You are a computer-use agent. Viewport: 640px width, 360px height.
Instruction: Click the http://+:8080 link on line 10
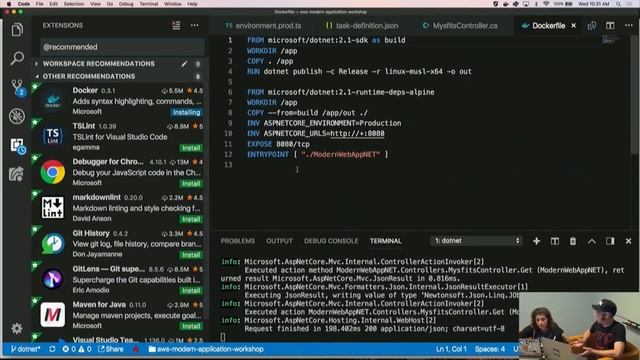coord(357,133)
